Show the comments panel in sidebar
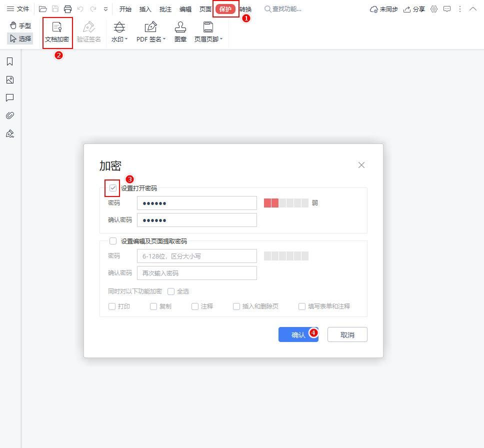The image size is (484, 448). click(x=9, y=97)
